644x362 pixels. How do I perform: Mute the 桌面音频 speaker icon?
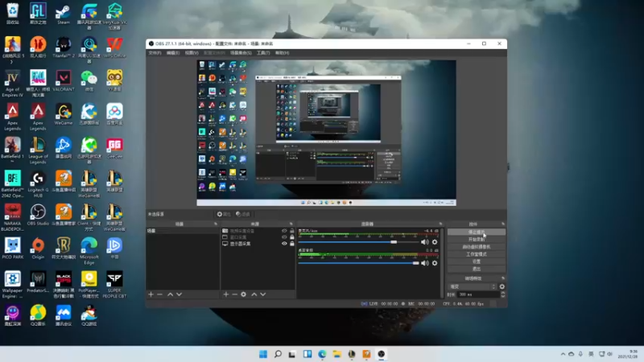[425, 263]
